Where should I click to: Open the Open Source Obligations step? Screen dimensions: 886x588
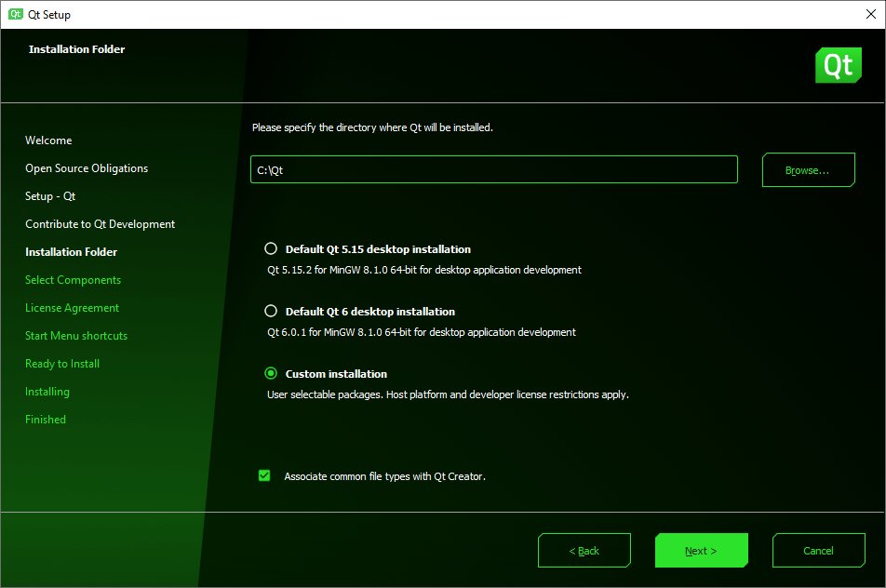(86, 168)
